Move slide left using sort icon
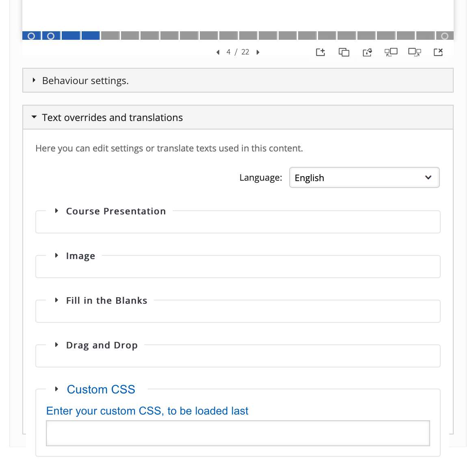 (x=391, y=52)
